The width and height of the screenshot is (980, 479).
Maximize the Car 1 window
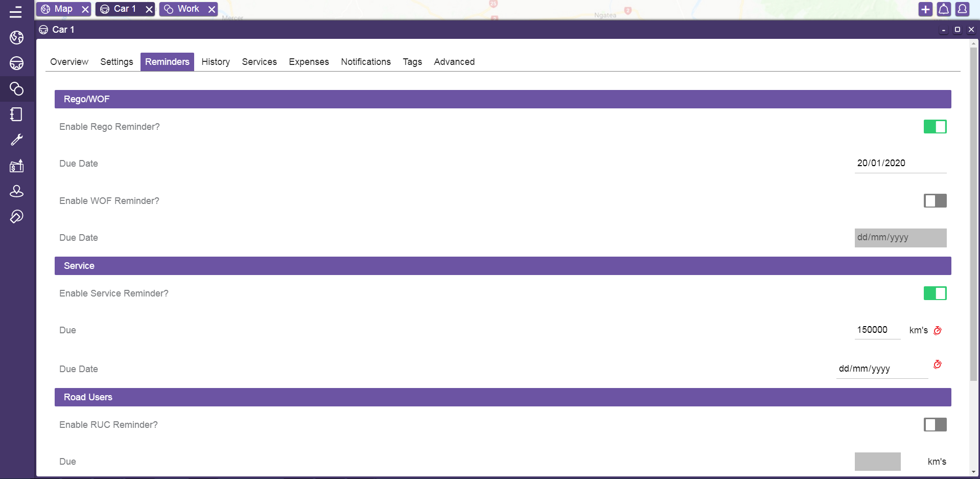click(958, 30)
